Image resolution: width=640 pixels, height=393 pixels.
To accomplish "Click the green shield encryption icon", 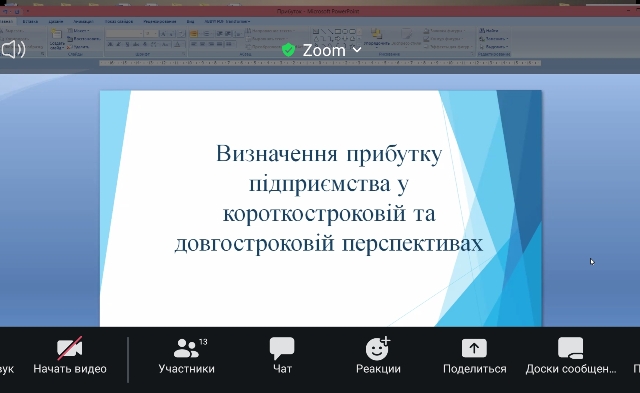I will [x=289, y=50].
